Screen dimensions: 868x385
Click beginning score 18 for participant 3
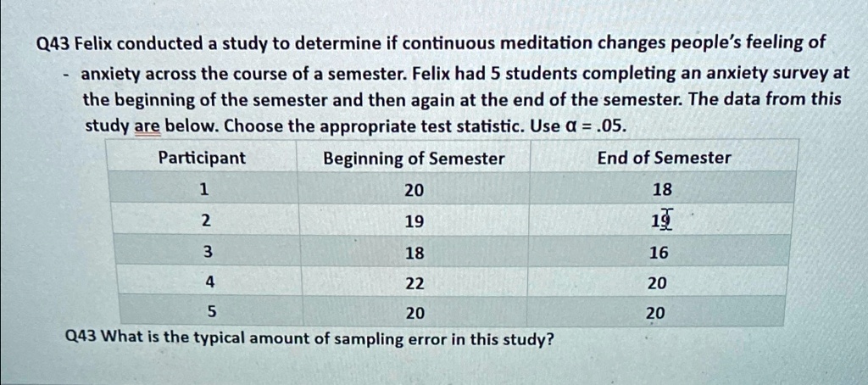(x=415, y=254)
